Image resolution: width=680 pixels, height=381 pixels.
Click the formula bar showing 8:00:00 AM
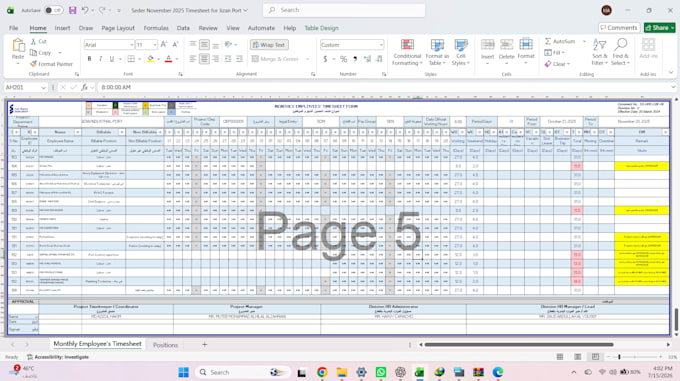[384, 87]
